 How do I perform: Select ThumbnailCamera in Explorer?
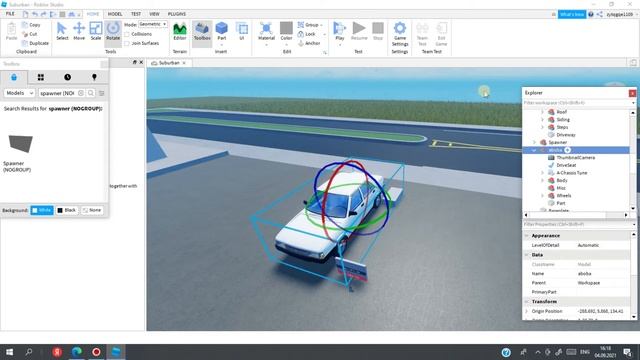coord(575,158)
